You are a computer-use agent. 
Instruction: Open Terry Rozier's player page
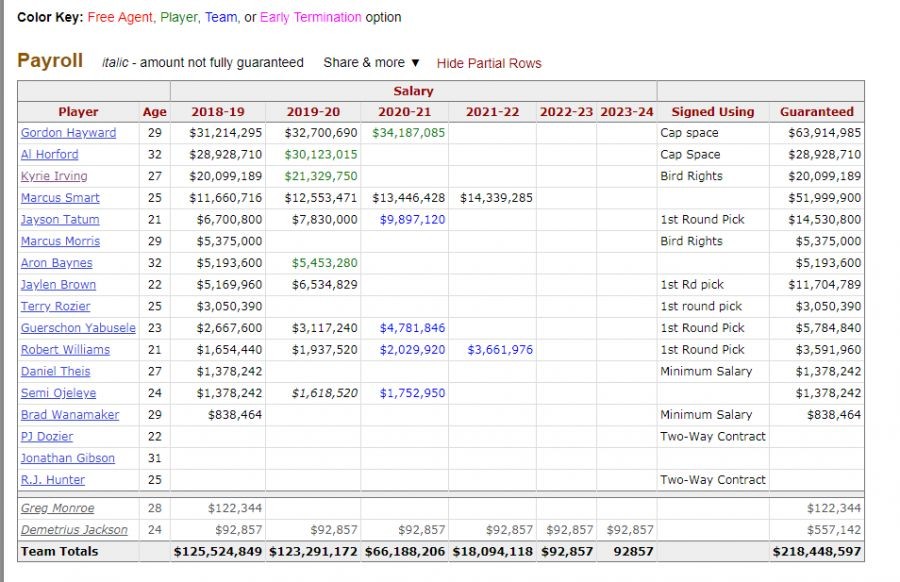click(55, 306)
